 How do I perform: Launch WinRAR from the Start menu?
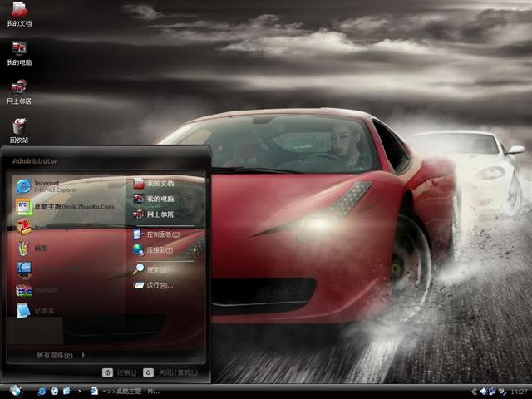(x=46, y=290)
